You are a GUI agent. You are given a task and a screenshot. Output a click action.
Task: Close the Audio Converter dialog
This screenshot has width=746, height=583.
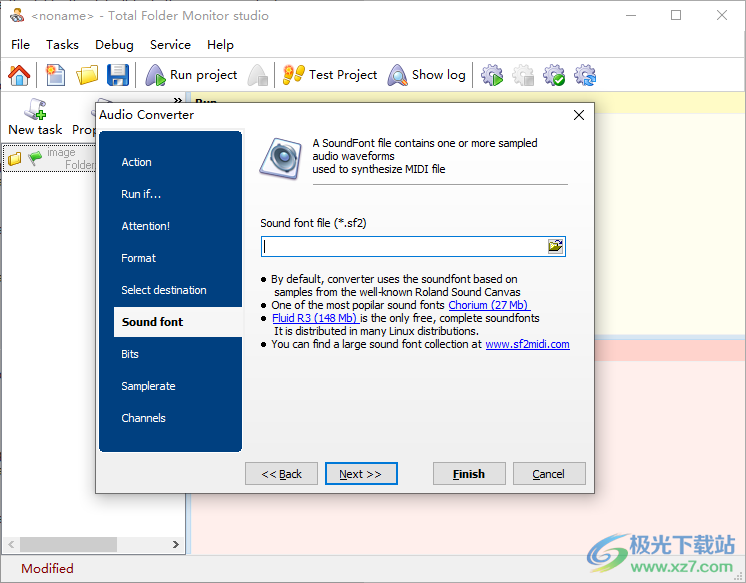pos(579,115)
